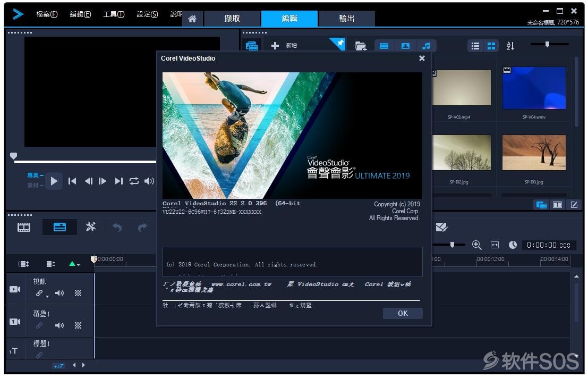Toggle track transparency on 覆疊1 track
Viewport: 588px width, 377px height.
[78, 325]
